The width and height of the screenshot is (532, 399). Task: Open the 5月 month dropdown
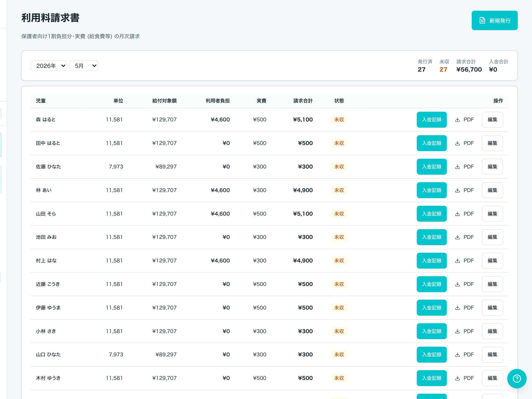tap(84, 66)
